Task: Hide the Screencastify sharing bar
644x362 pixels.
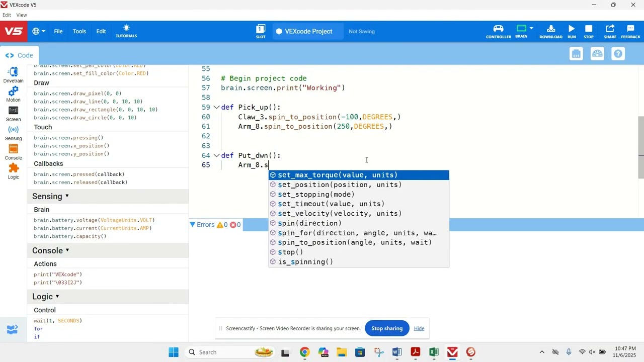Action: coord(419,328)
